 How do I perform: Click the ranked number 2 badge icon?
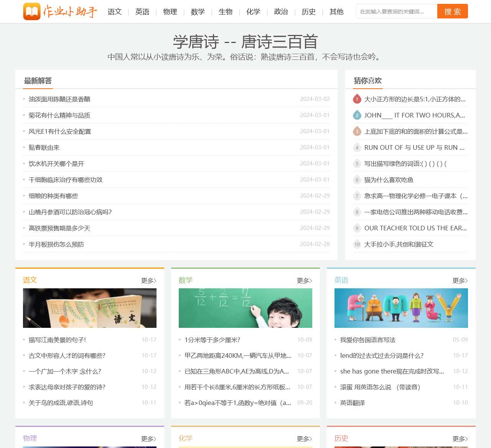click(357, 115)
